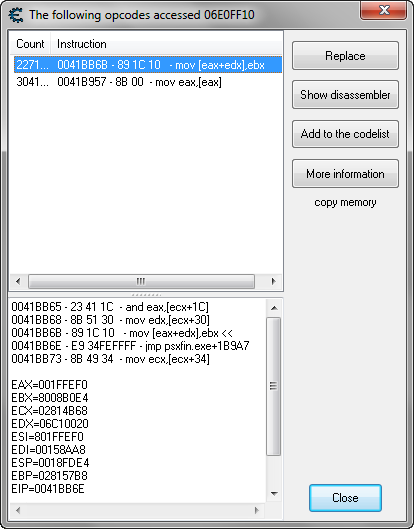
Task: Click the register pane vertical scrollbar thumb
Action: pyautogui.click(x=274, y=386)
